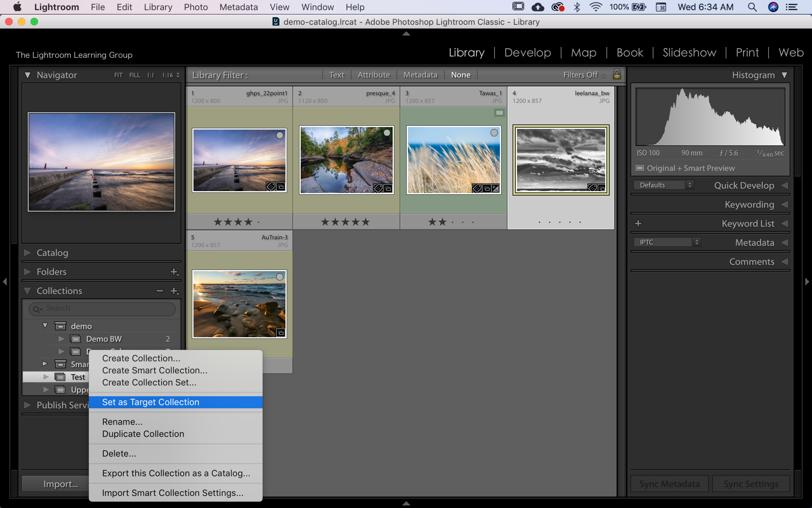812x508 pixels.
Task: Click the Creative Cloud menu bar icon
Action: pyautogui.click(x=558, y=7)
